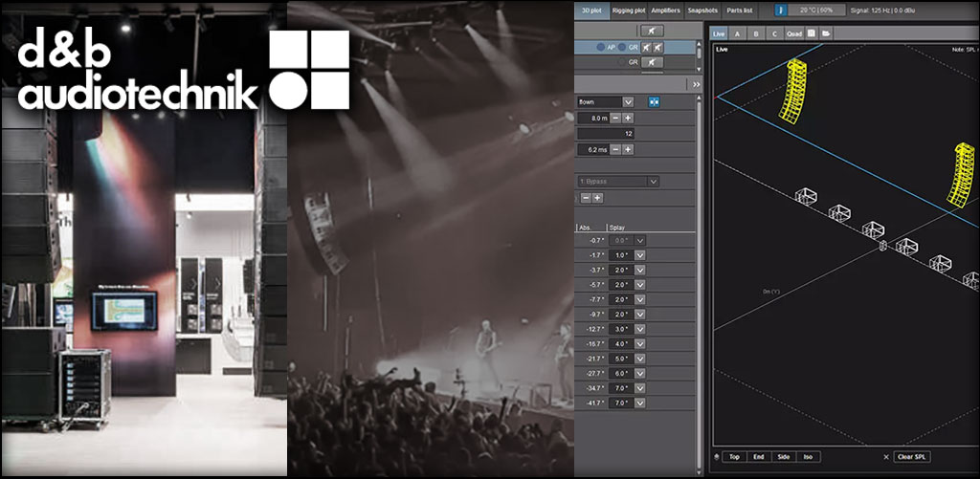Open splay dropdown for the -0.7° row
The height and width of the screenshot is (479, 980).
pyautogui.click(x=640, y=240)
